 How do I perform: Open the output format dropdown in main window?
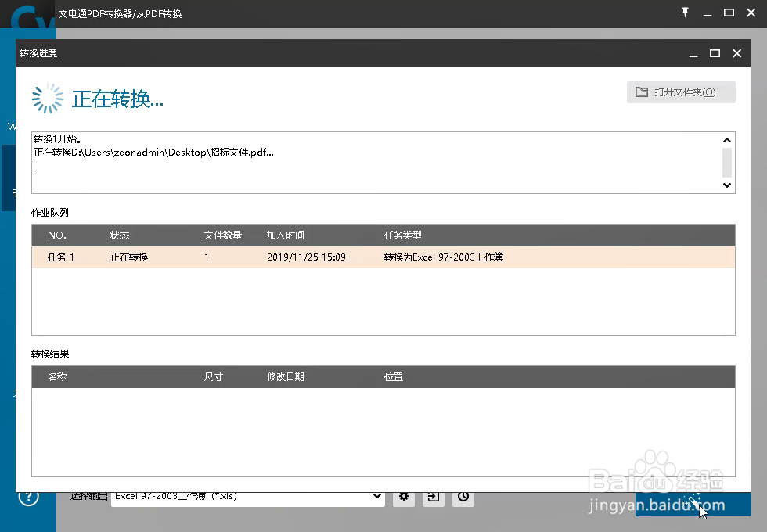pyautogui.click(x=376, y=497)
